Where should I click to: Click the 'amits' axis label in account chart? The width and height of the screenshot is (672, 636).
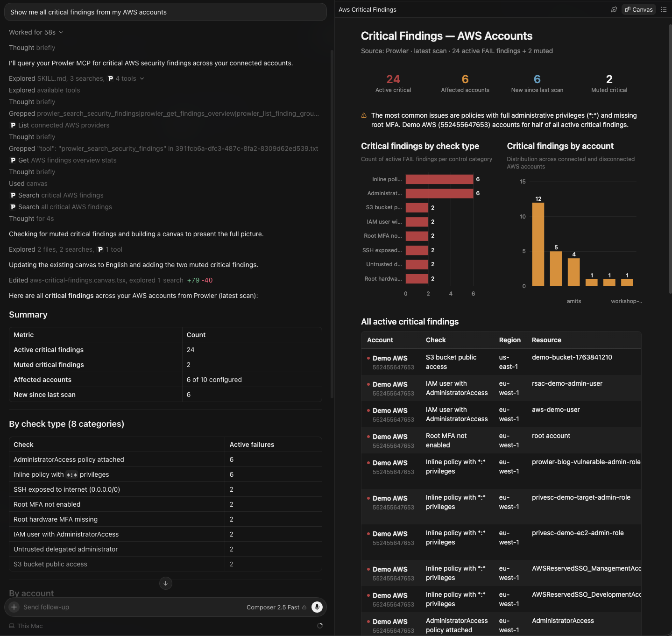pos(574,301)
